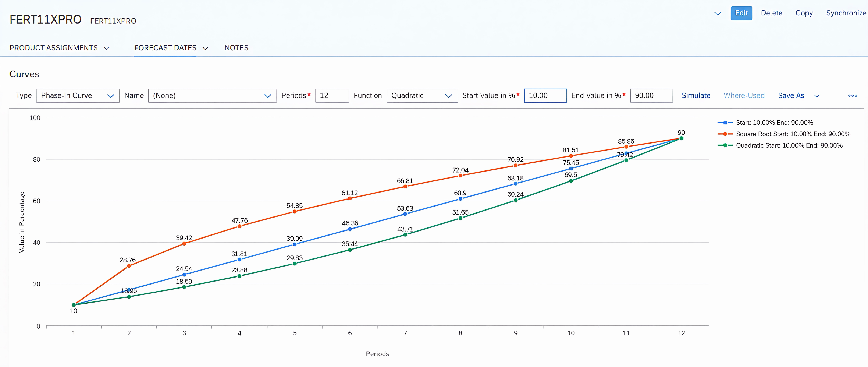Open the three-dot overflow menu in Curves toolbar
The width and height of the screenshot is (868, 367).
[x=853, y=96]
